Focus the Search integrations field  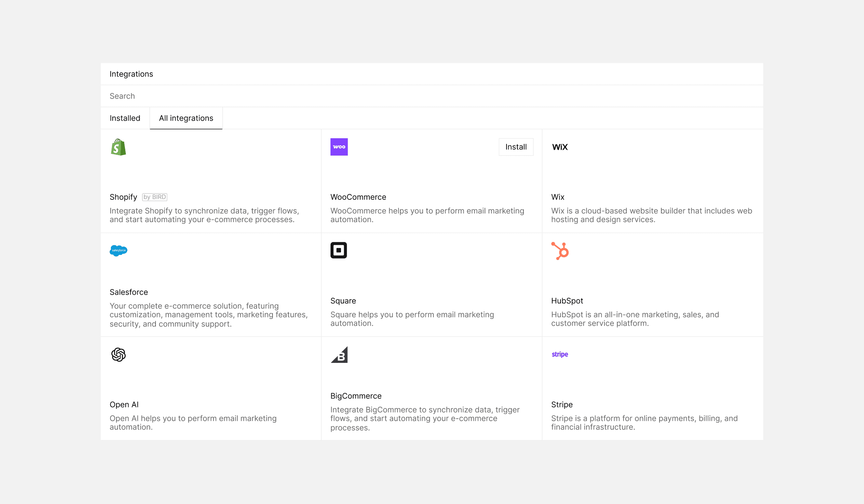(432, 96)
